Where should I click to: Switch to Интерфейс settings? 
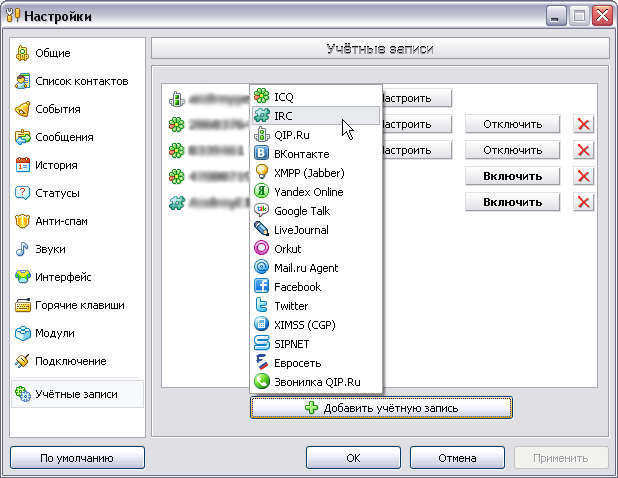click(77, 277)
